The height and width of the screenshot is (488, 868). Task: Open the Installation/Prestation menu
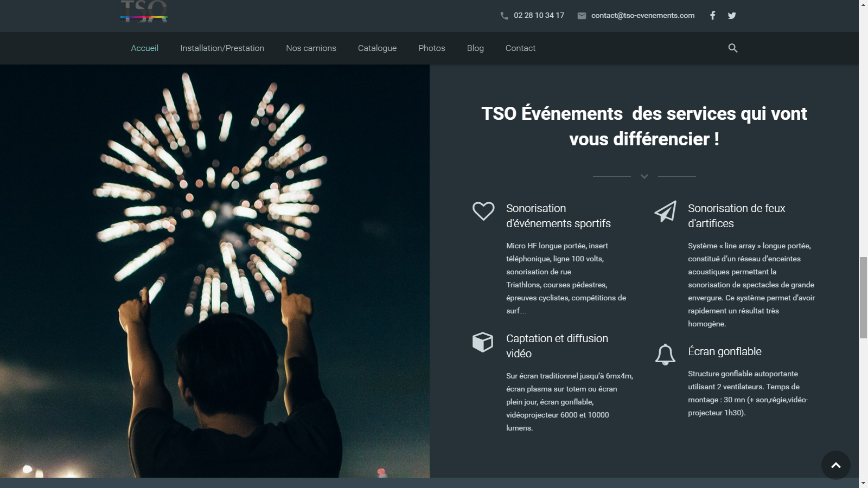click(222, 48)
